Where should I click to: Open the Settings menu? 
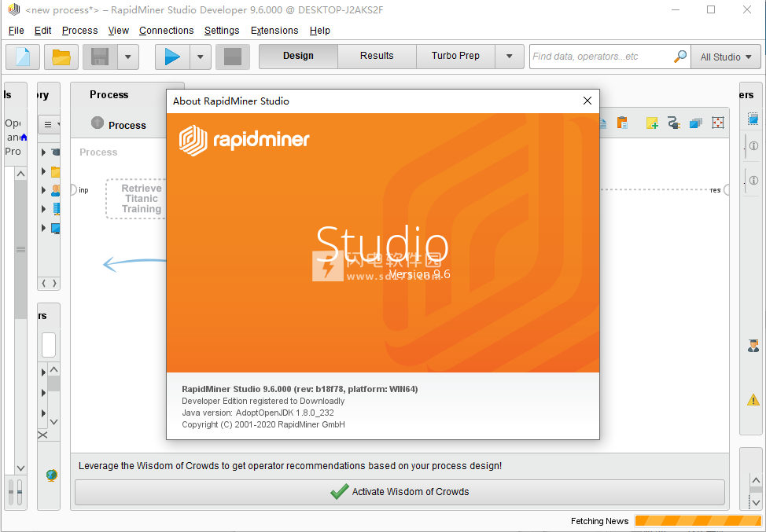222,31
